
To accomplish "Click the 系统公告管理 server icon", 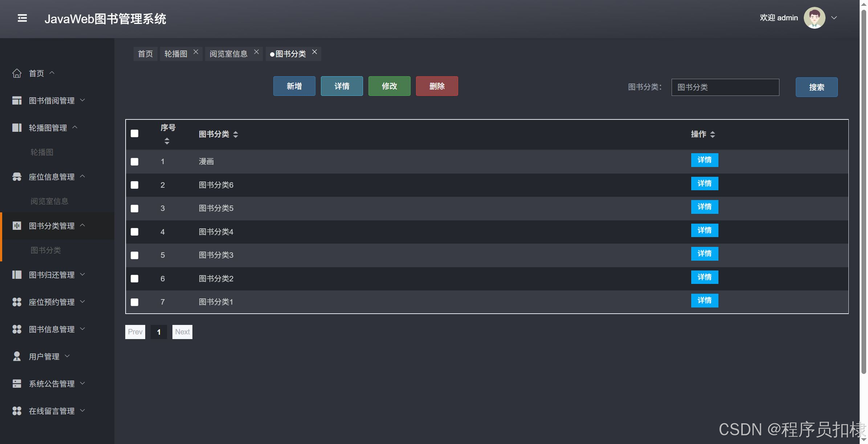I will click(x=17, y=384).
